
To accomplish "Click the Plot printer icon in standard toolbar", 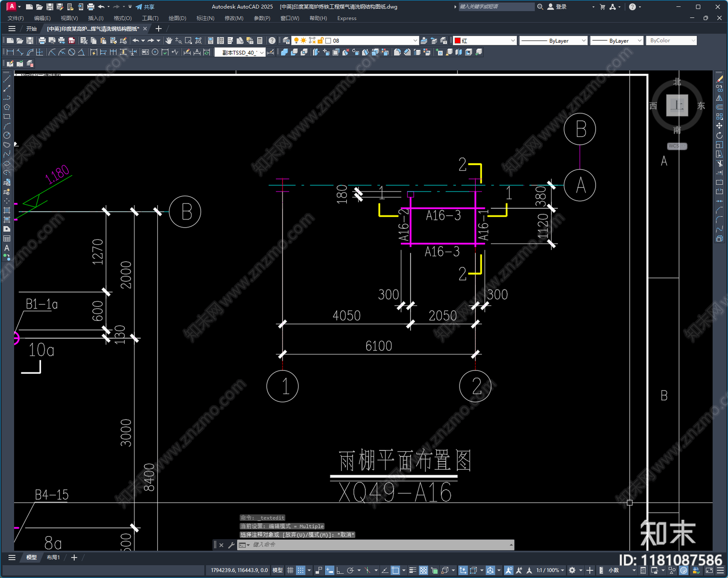I will (x=42, y=41).
